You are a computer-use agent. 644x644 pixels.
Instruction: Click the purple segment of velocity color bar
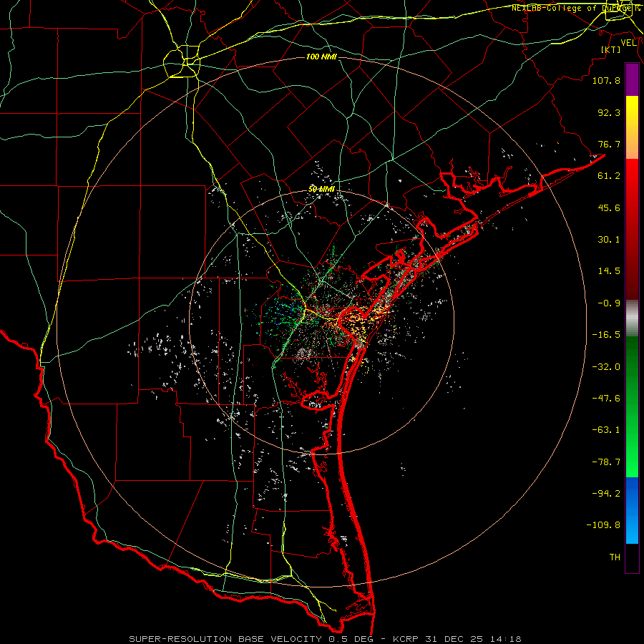632,80
